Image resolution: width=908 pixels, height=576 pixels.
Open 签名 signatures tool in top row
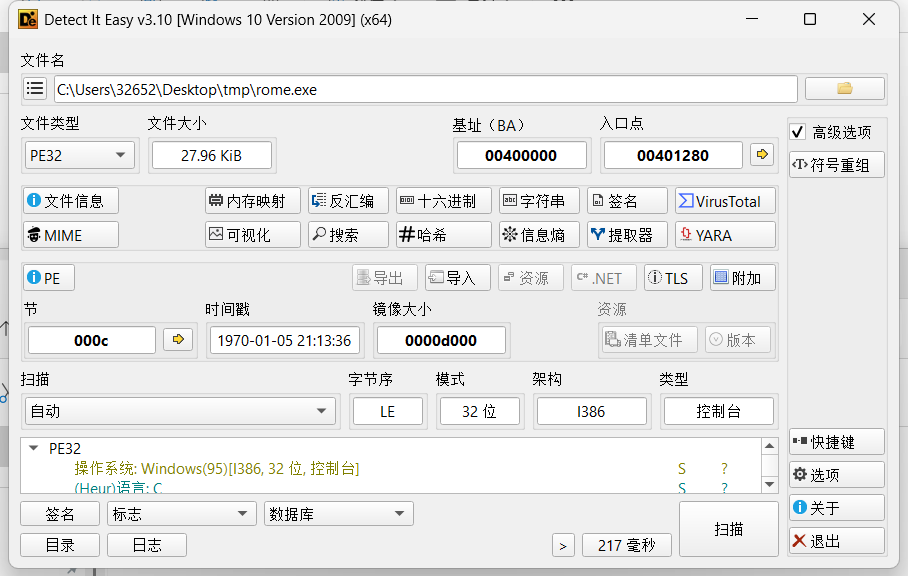627,201
